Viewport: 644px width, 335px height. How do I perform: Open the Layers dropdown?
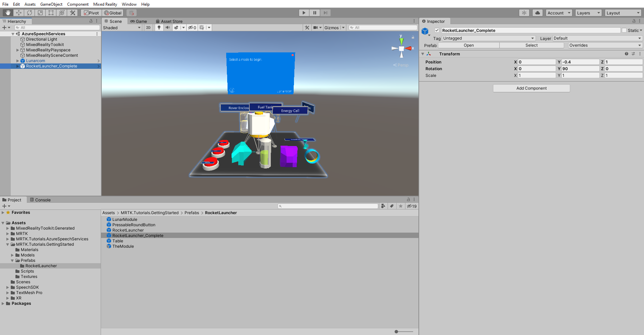click(588, 13)
